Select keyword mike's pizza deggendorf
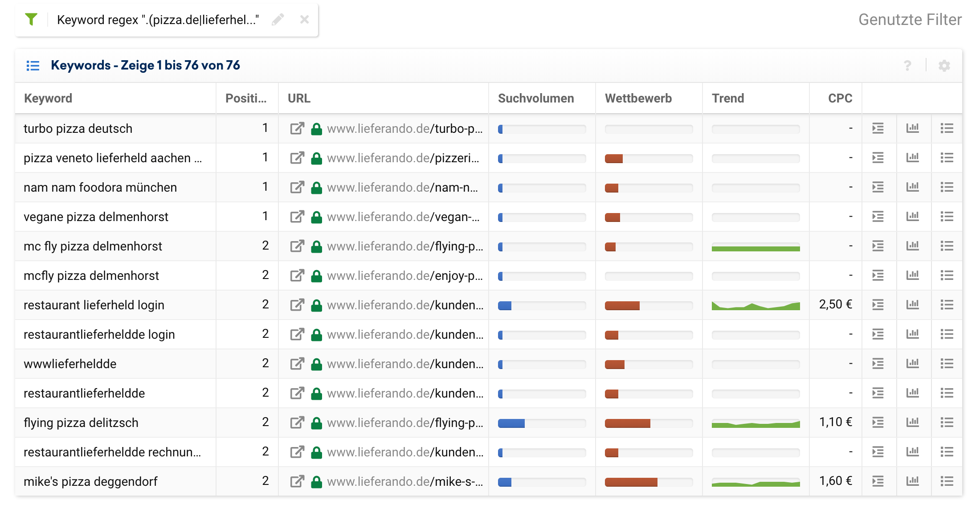980x517 pixels. coord(90,481)
